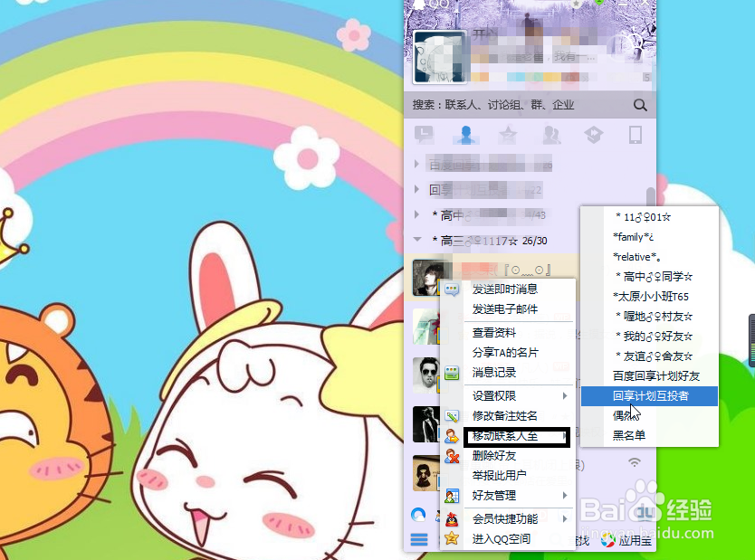Image resolution: width=755 pixels, height=560 pixels.
Task: Click the pencil icon beside 修改备注姓名
Action: (452, 416)
